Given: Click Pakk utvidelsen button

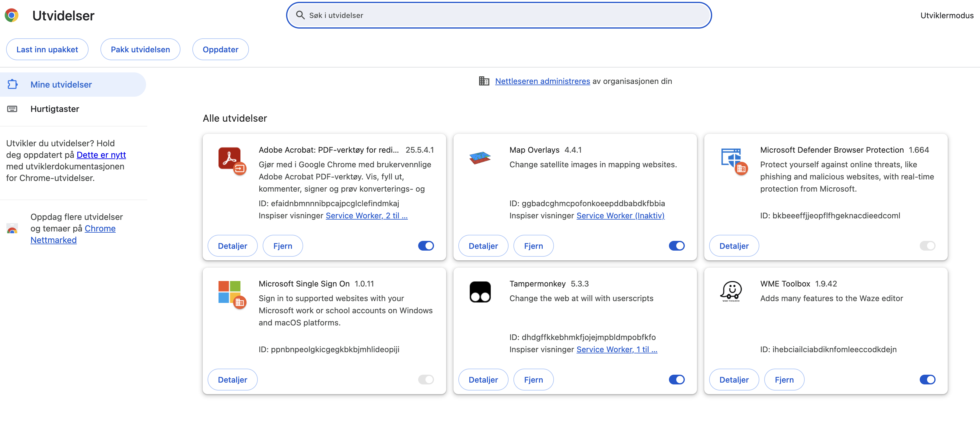Looking at the screenshot, I should [x=140, y=50].
